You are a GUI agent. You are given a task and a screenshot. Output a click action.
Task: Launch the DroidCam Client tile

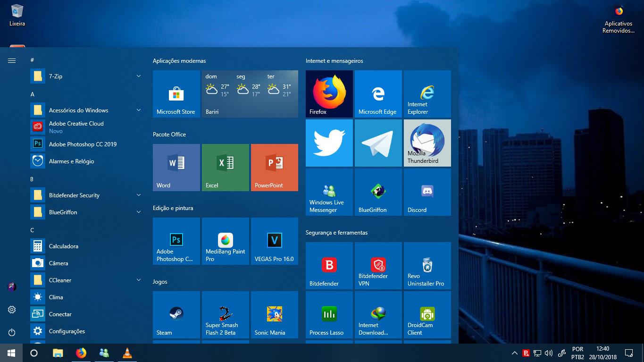click(x=427, y=315)
